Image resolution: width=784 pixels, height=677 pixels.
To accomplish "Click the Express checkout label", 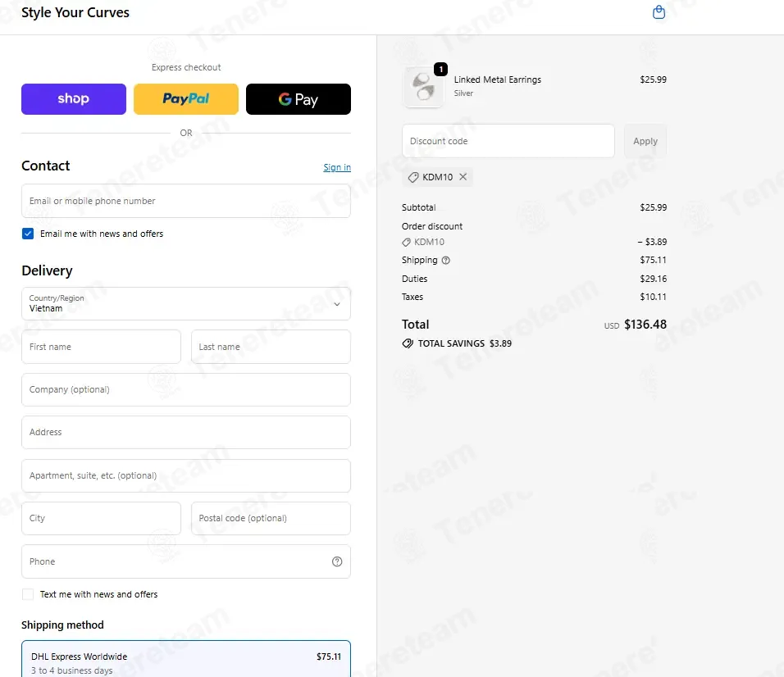I will (x=186, y=67).
